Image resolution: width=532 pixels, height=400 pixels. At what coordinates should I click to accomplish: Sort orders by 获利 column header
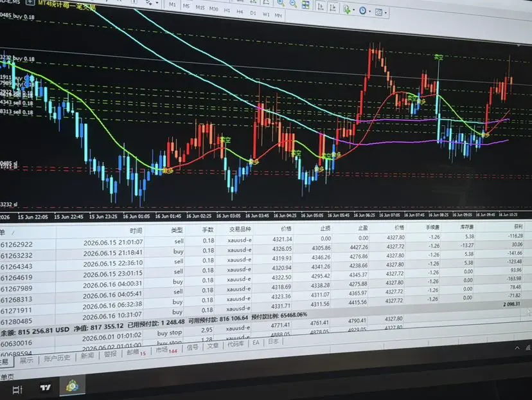tap(518, 226)
